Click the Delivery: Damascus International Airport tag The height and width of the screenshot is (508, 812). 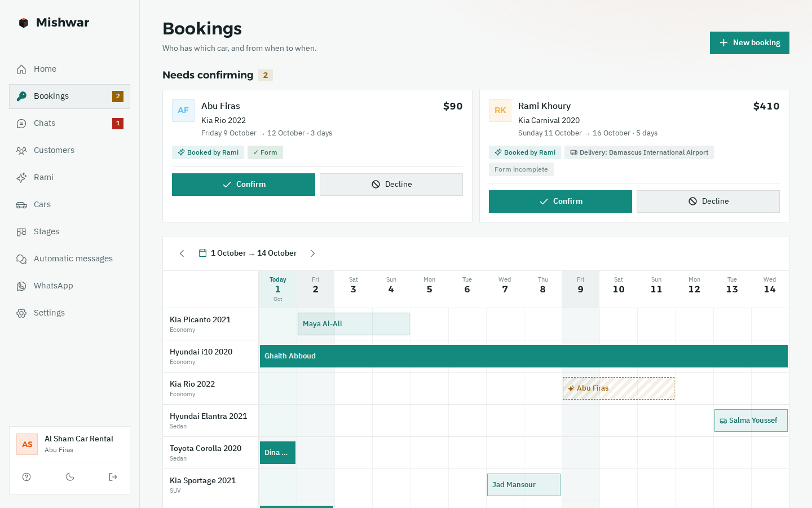639,152
